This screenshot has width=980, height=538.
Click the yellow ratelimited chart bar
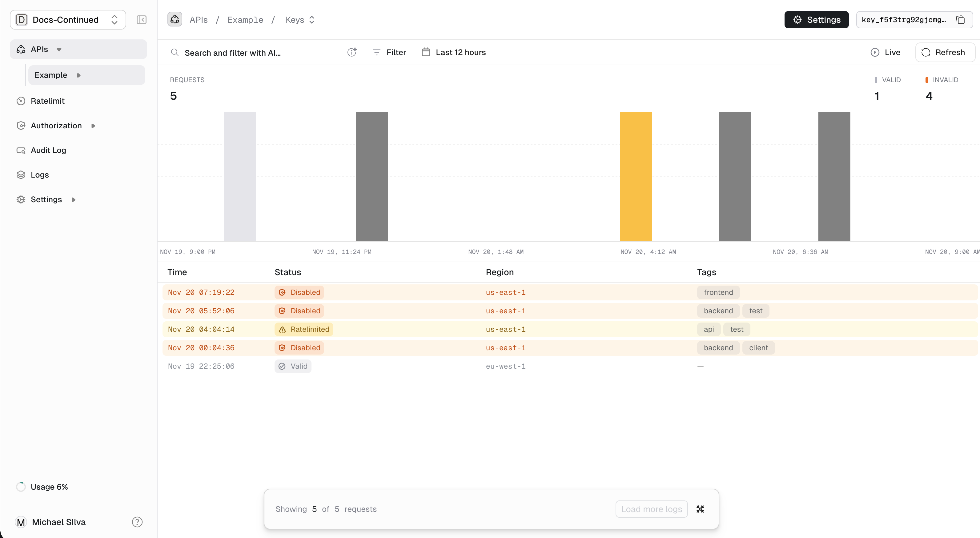(x=636, y=177)
